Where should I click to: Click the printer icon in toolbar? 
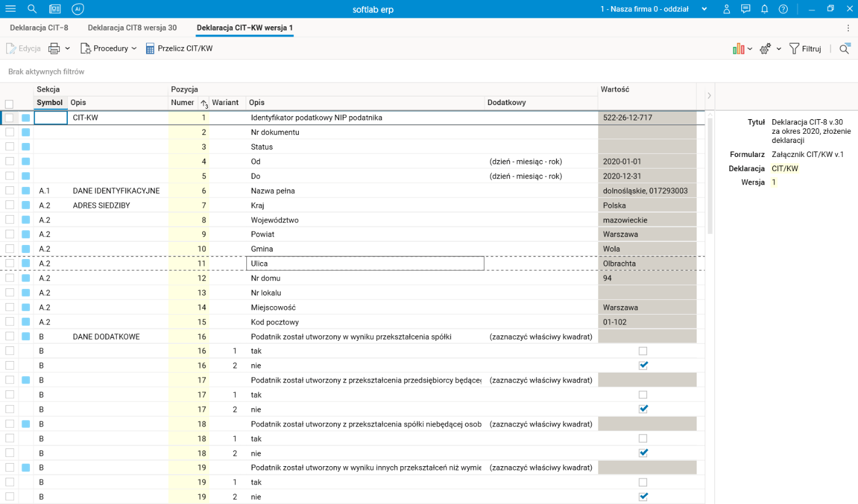[54, 48]
